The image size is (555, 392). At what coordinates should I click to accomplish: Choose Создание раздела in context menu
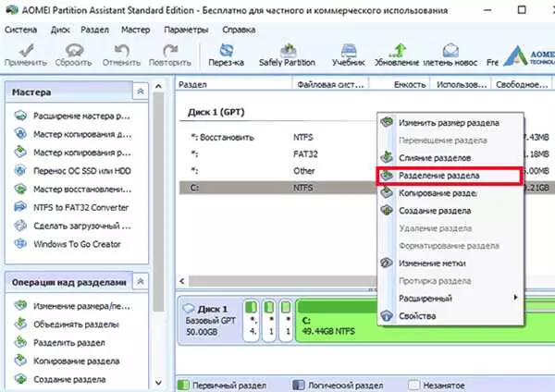point(450,211)
